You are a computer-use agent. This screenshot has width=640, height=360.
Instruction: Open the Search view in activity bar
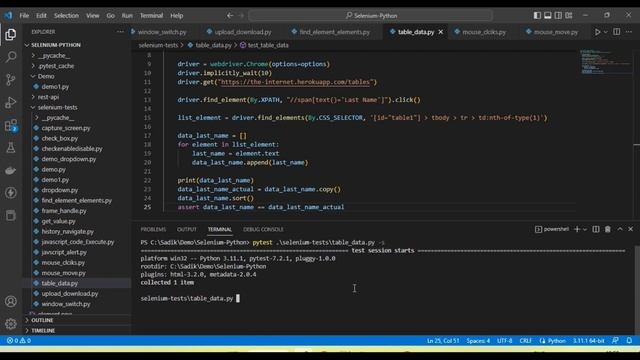point(11,57)
